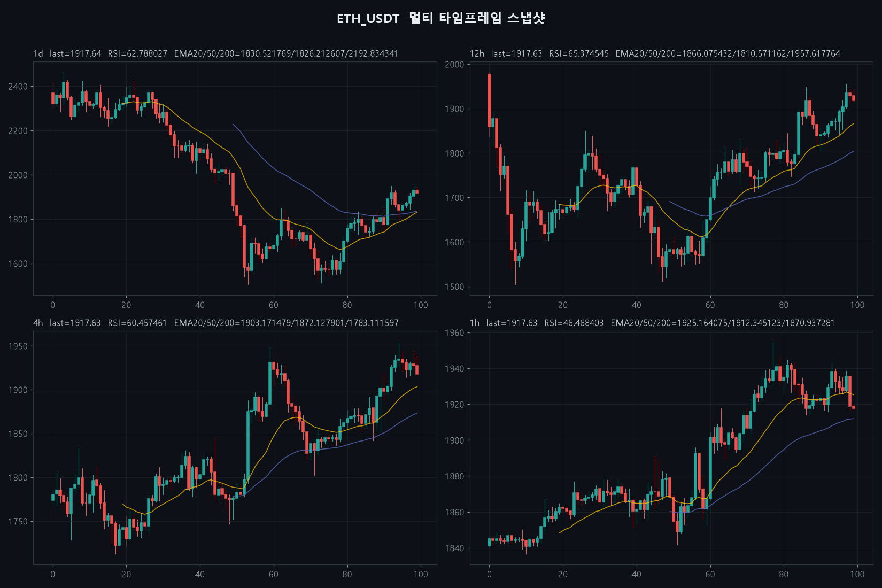Select the 12h chart header with RSI=65.374545

pos(655,53)
